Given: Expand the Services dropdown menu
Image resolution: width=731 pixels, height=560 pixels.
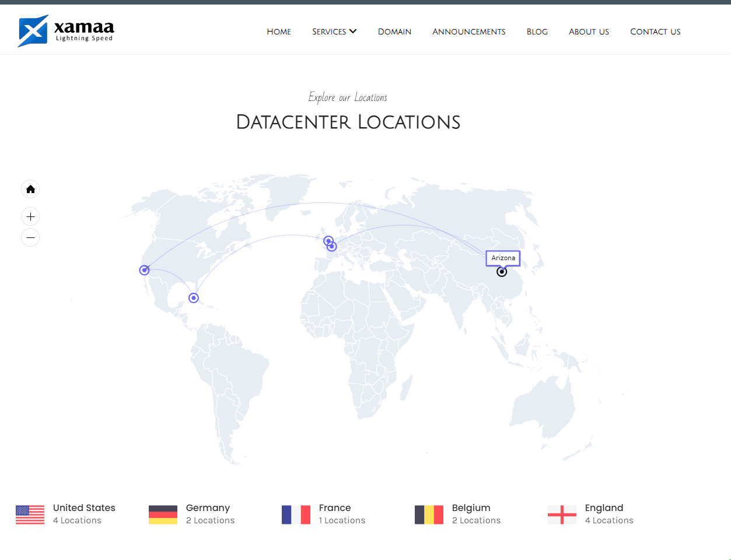Looking at the screenshot, I should tap(334, 32).
